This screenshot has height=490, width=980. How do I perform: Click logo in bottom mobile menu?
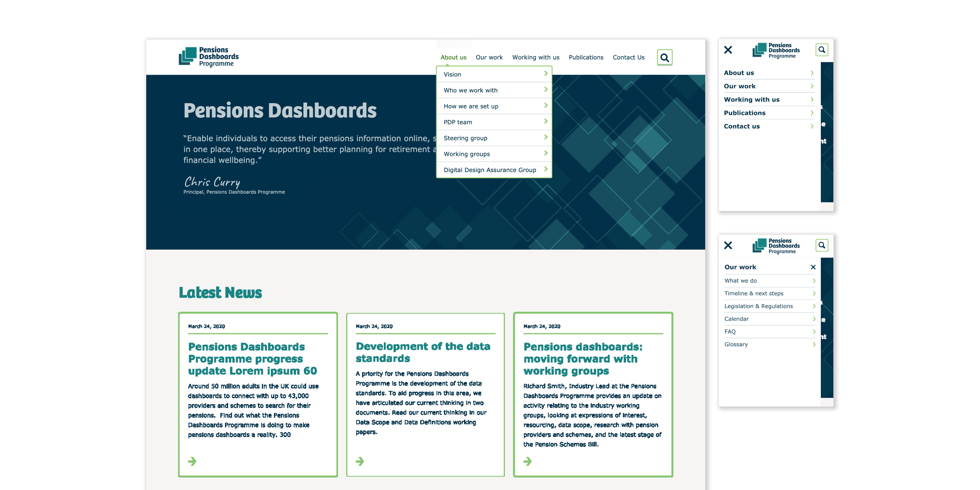(776, 246)
